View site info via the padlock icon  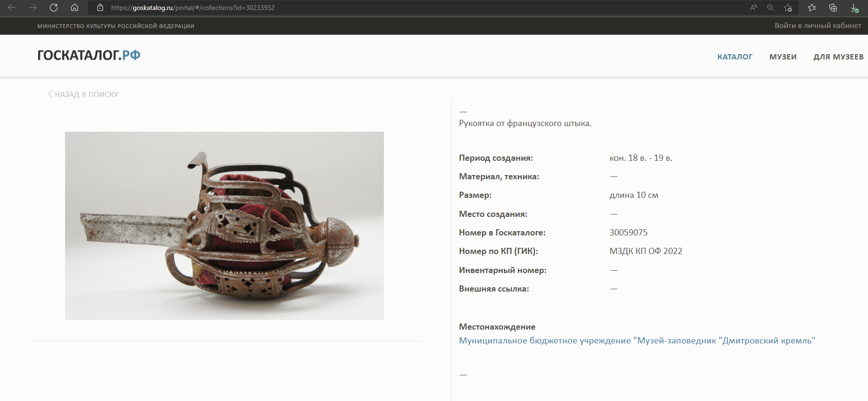pos(100,8)
